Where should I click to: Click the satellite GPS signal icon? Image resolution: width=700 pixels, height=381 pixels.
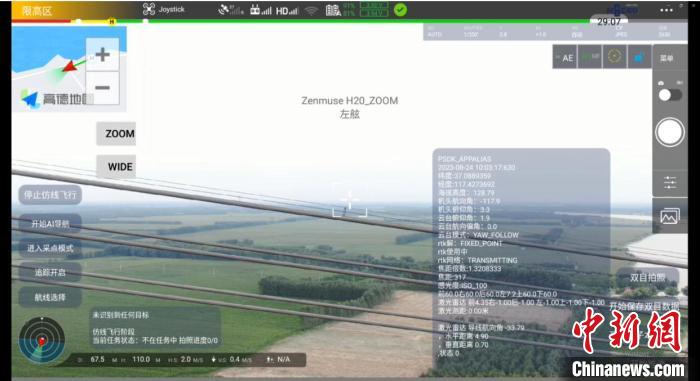pyautogui.click(x=230, y=10)
